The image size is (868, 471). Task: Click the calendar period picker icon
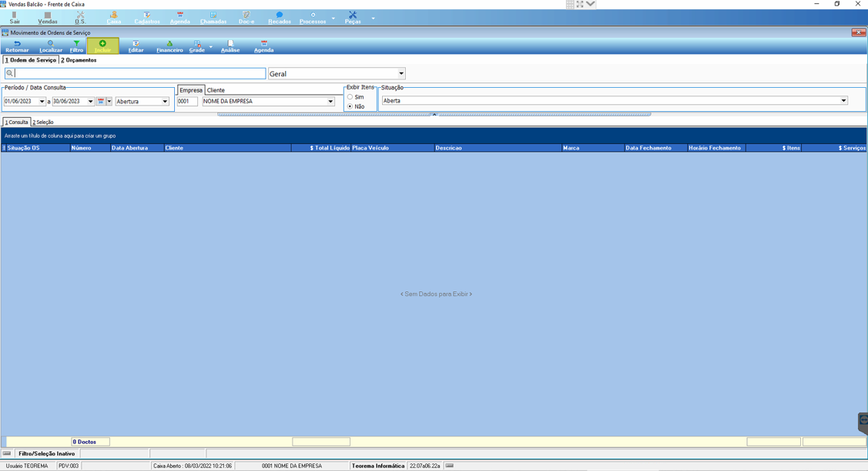click(x=101, y=102)
